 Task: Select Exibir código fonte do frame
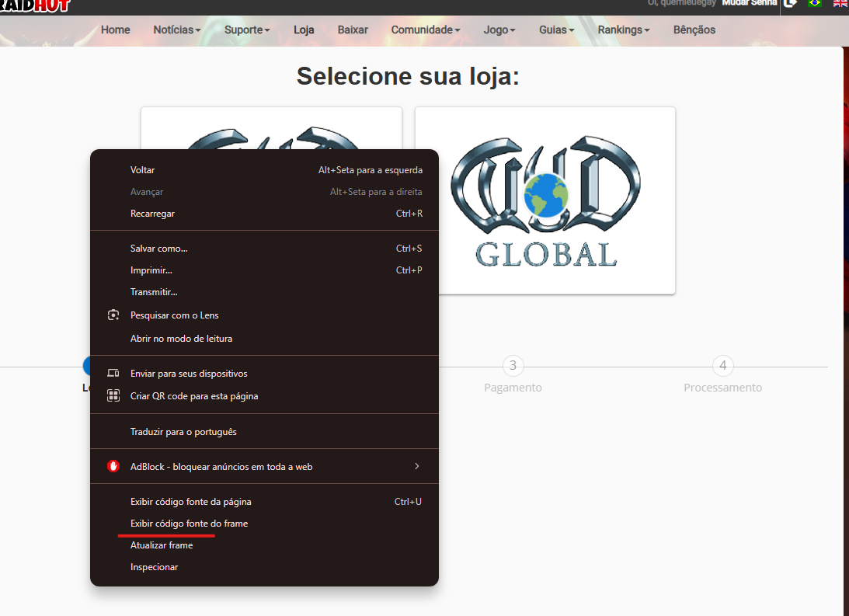click(189, 524)
